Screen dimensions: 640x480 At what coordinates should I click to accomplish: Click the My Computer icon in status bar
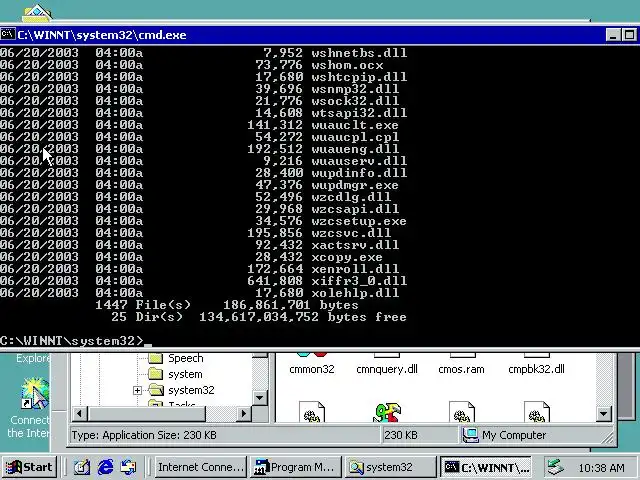click(x=470, y=435)
